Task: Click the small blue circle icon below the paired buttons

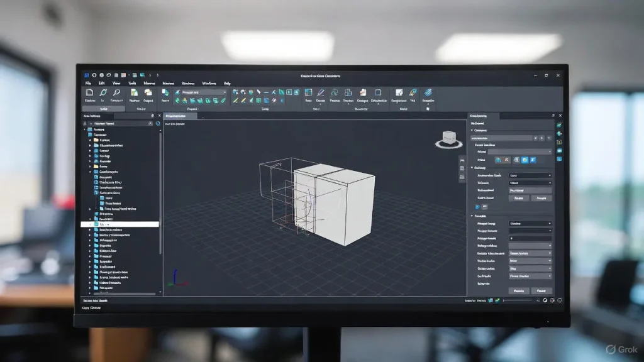Action: coord(477,207)
